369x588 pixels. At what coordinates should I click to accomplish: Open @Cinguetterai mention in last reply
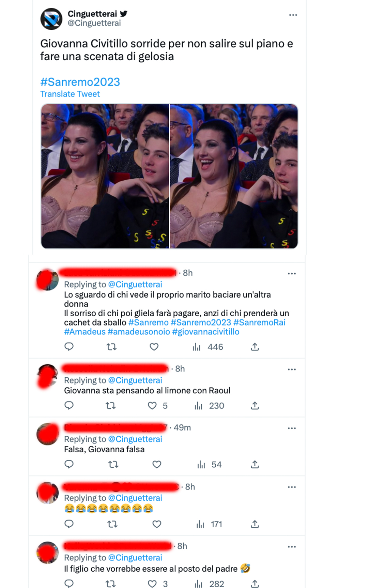point(135,558)
